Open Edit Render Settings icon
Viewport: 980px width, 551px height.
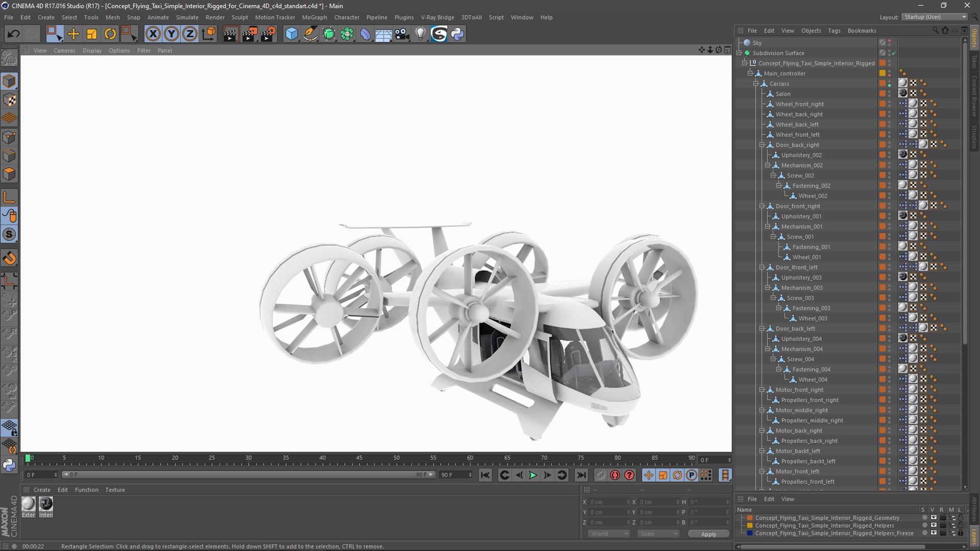point(268,34)
